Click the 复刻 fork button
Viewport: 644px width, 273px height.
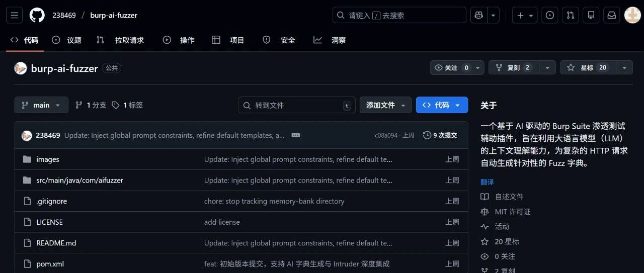514,67
